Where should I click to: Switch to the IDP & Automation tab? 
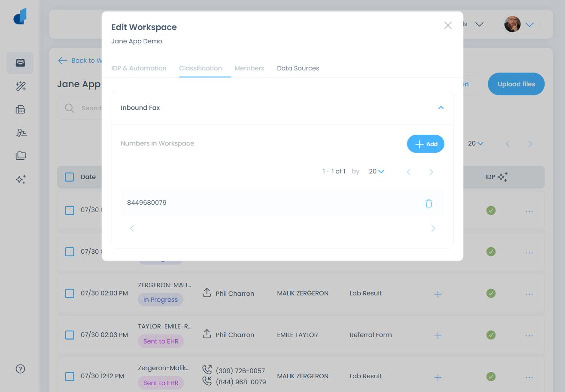click(x=139, y=68)
